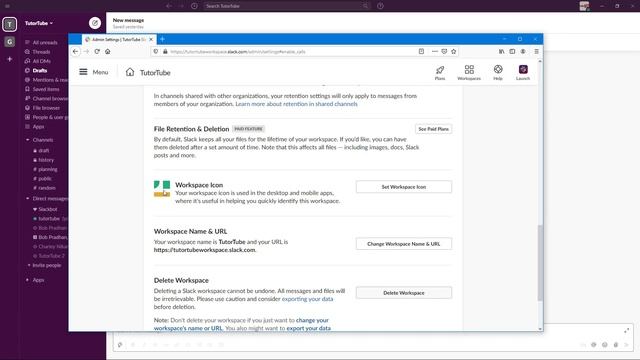
Task: Show browser sidebars icon
Action: pos(512,51)
